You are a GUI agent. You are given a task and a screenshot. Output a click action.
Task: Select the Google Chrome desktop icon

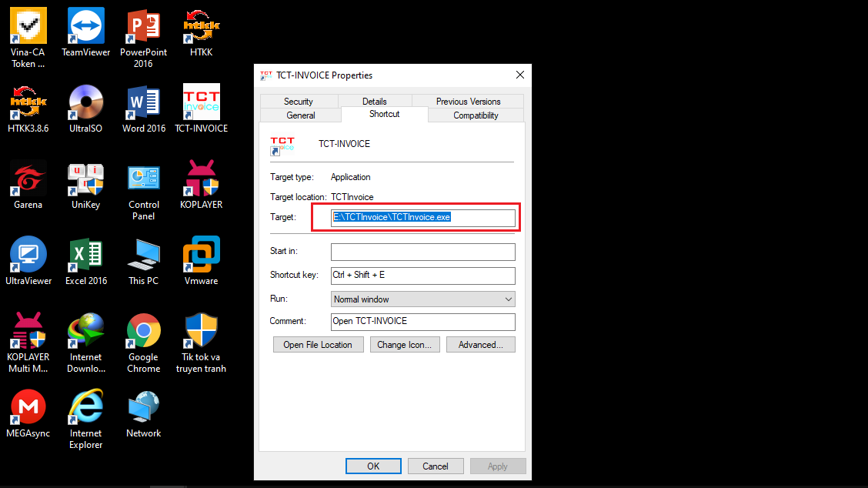pyautogui.click(x=143, y=343)
